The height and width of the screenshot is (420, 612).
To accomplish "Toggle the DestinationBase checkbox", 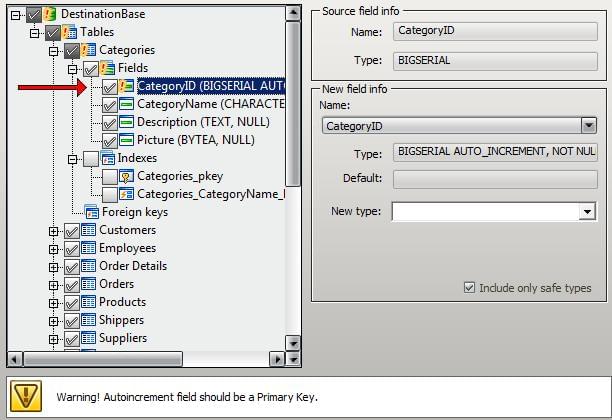I will (34, 15).
